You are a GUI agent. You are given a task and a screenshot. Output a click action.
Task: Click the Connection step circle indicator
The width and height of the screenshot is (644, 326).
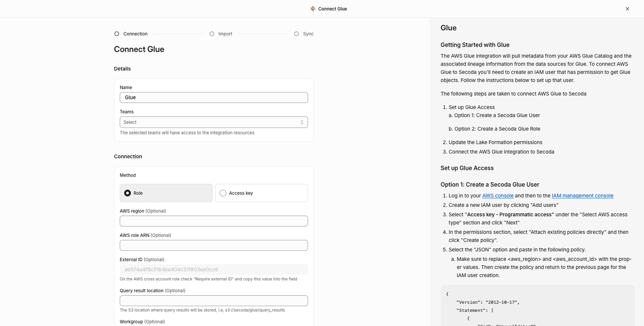117,34
